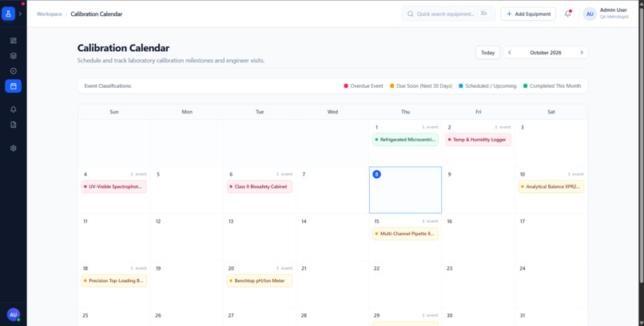Click the vertical page scrollbar
This screenshot has height=326, width=644.
pos(641,144)
